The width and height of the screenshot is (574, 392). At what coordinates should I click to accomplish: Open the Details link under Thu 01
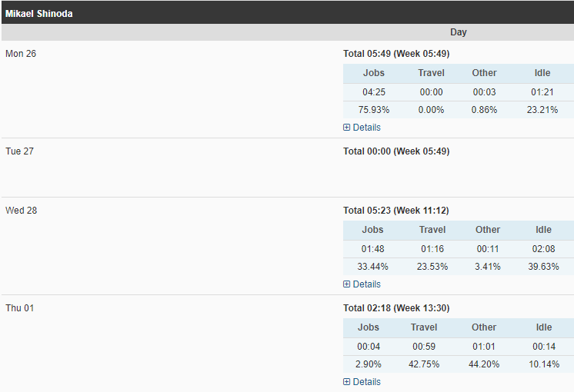pos(366,382)
